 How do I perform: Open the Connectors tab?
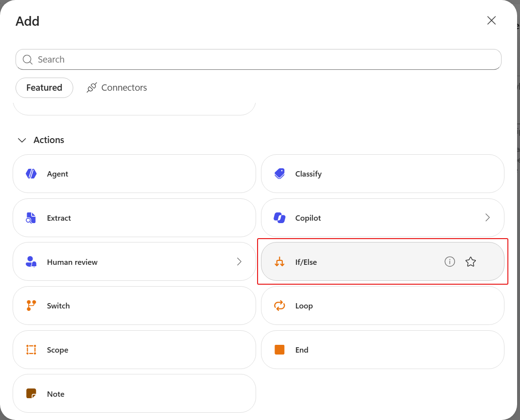point(117,87)
